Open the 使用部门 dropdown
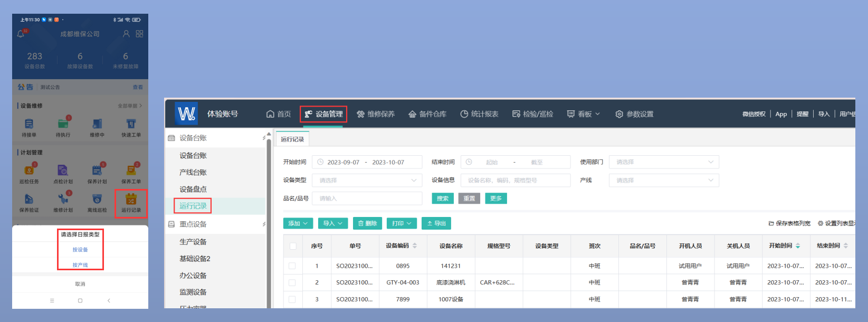This screenshot has width=868, height=322. pyautogui.click(x=664, y=162)
